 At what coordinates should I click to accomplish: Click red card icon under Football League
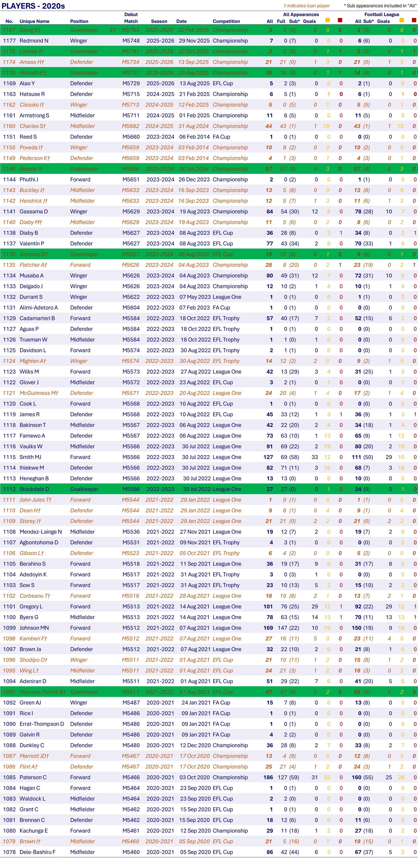(414, 20)
